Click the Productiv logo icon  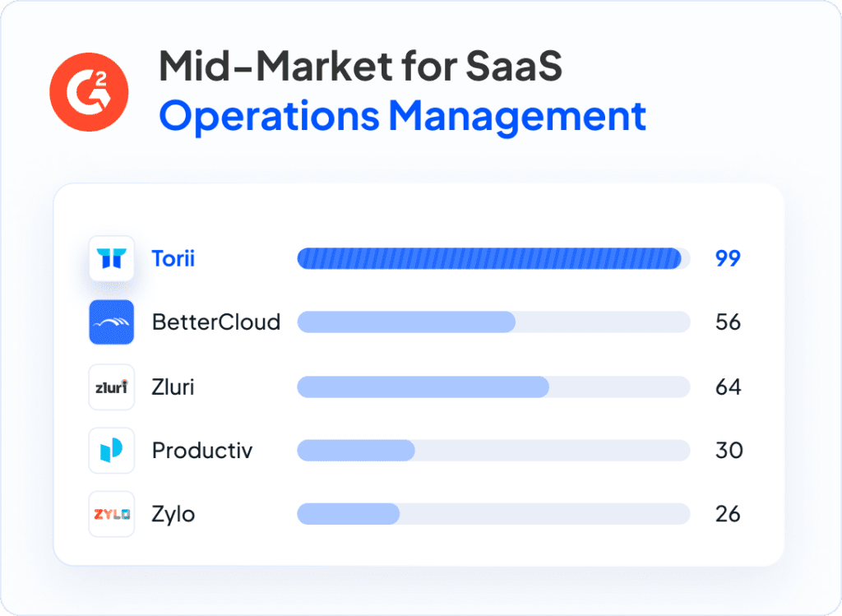112,450
